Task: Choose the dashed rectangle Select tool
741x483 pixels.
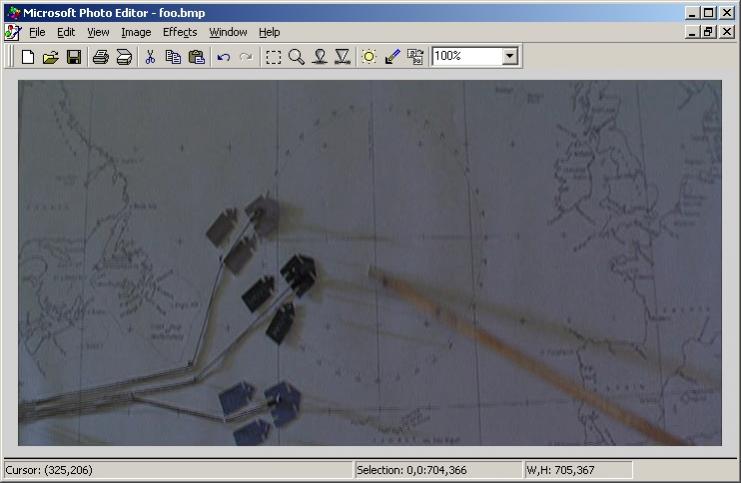Action: (273, 57)
